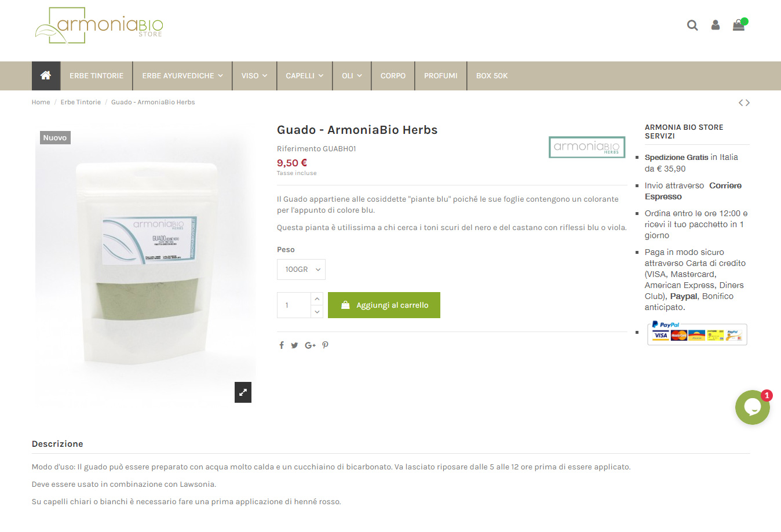The image size is (781, 532).
Task: Go to the home icon in navigation bar
Action: [46, 76]
